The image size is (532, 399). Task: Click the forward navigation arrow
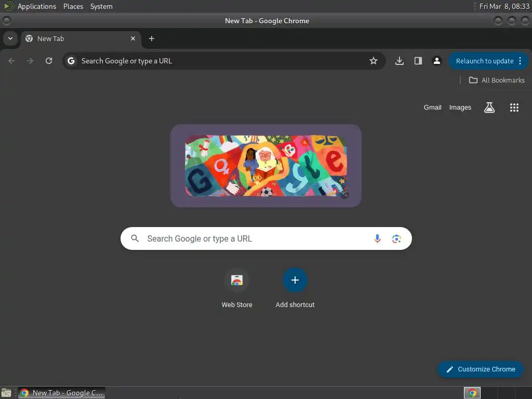[30, 61]
